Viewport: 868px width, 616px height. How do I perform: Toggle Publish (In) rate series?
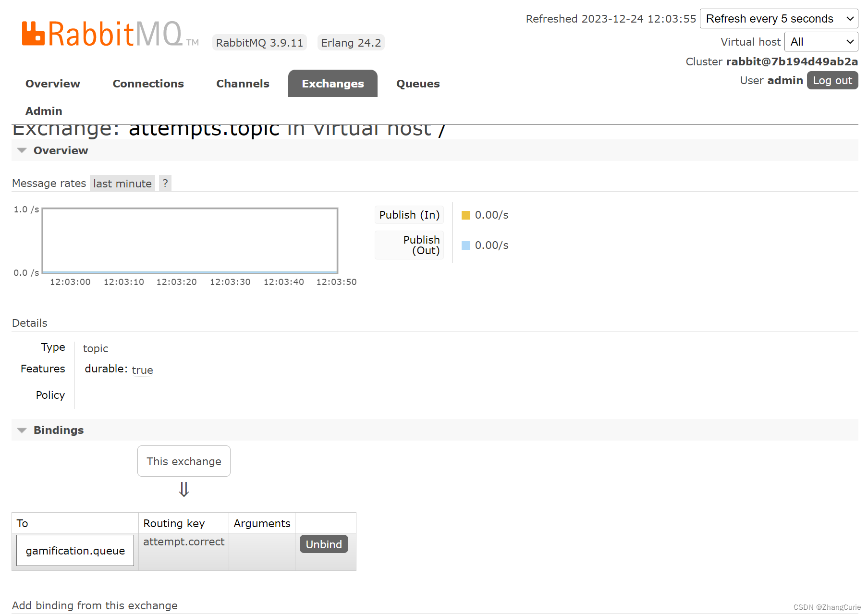[409, 215]
